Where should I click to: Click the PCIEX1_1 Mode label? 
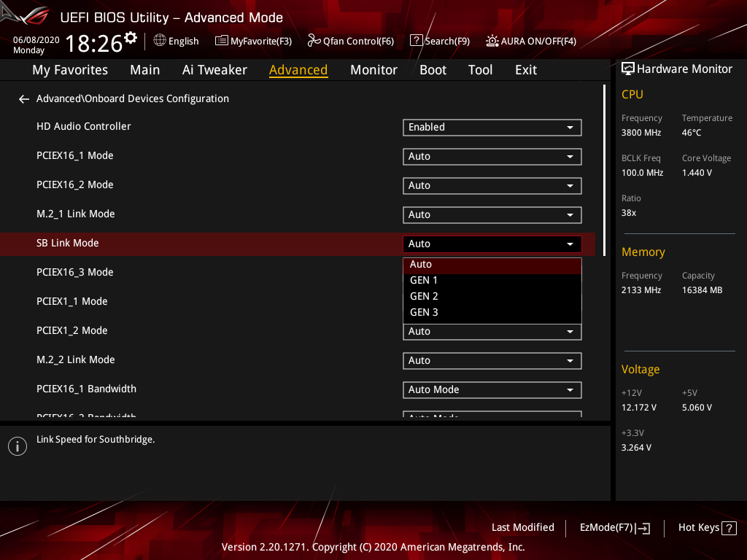(72, 301)
